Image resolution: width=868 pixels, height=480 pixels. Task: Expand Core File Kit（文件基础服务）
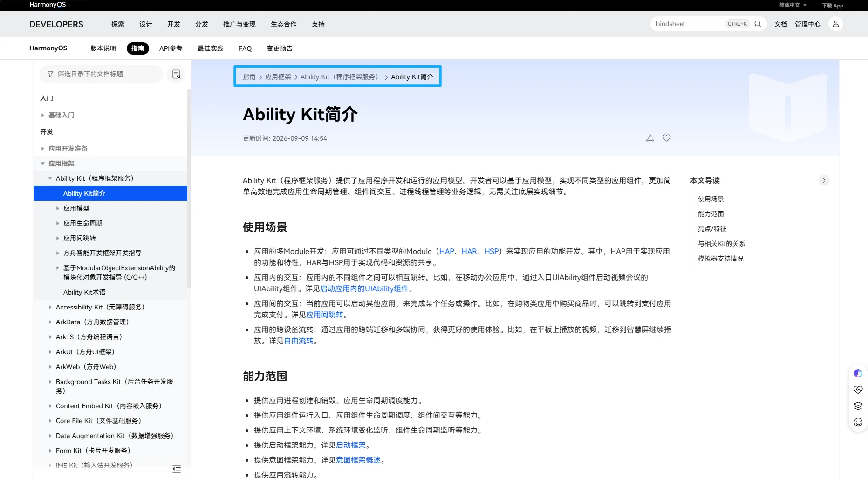point(50,421)
